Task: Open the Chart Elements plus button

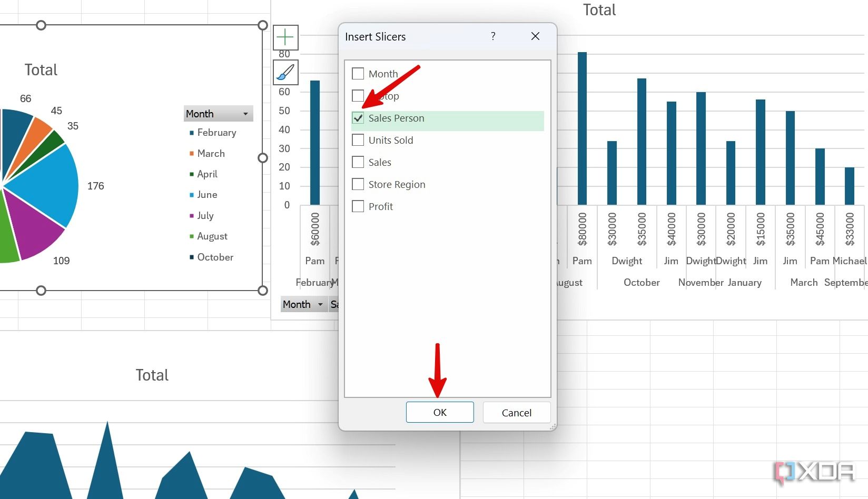Action: click(x=285, y=37)
